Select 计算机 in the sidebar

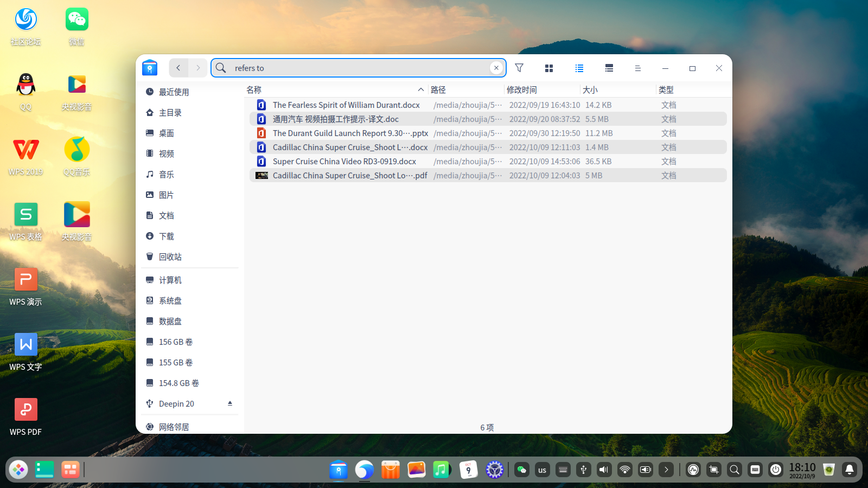pyautogui.click(x=190, y=280)
